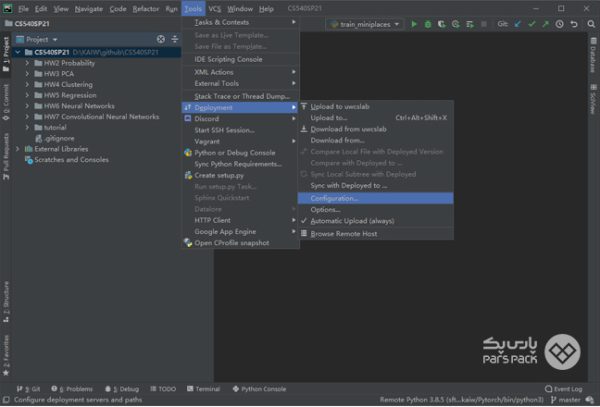Open the train_miniplaces run configuration dropdown
This screenshot has width=600, height=407.
(x=365, y=24)
